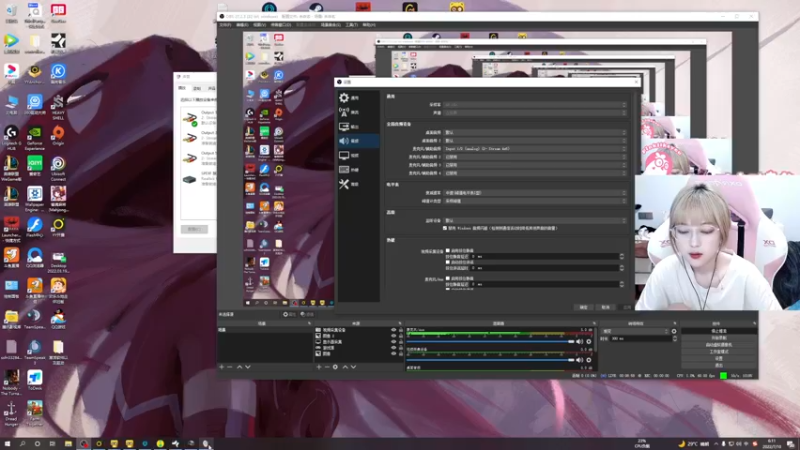The image size is (800, 450).
Task: Hide the video capture device source eye
Action: pos(393,330)
